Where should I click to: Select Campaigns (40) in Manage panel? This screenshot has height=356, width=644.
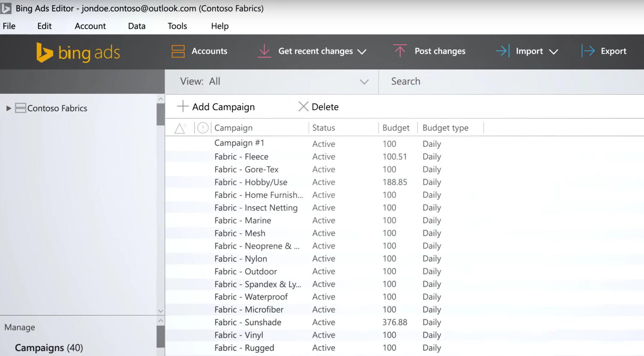[49, 348]
